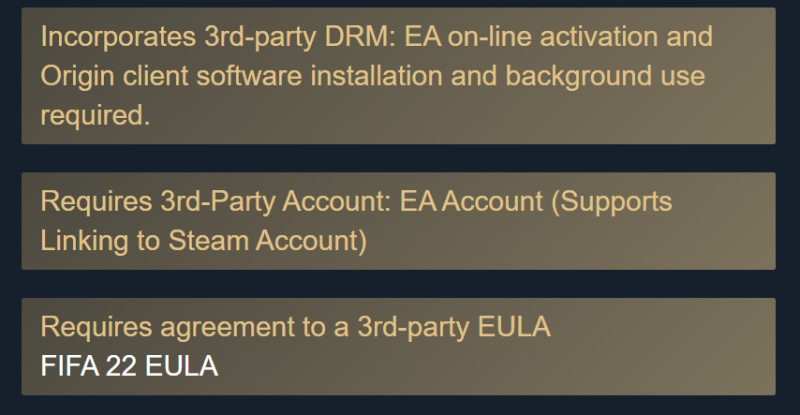
Task: Click dark gap between DRM and Account notices
Action: [x=400, y=158]
